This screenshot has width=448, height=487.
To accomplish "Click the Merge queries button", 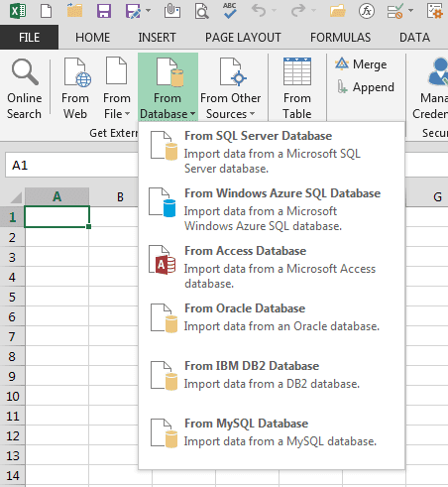I will tap(361, 64).
